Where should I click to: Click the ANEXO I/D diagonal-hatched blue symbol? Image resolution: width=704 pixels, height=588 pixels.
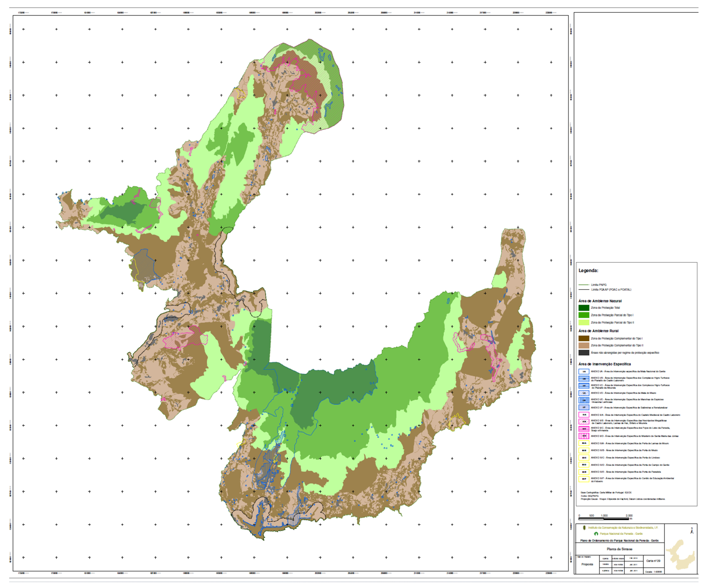[x=584, y=393]
